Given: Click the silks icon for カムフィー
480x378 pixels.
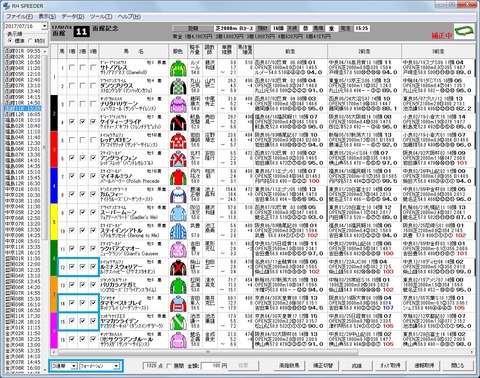Looking at the screenshot, I should coord(178,194).
